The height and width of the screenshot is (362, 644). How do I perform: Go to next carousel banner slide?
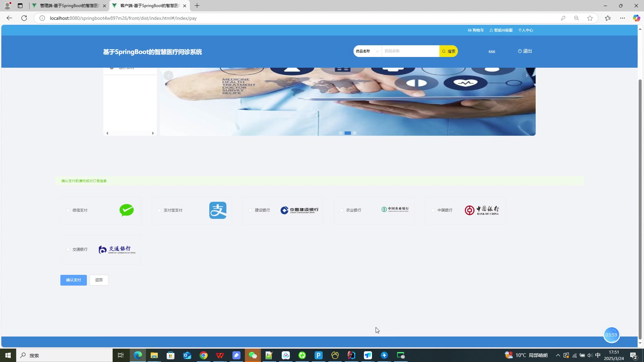(526, 75)
